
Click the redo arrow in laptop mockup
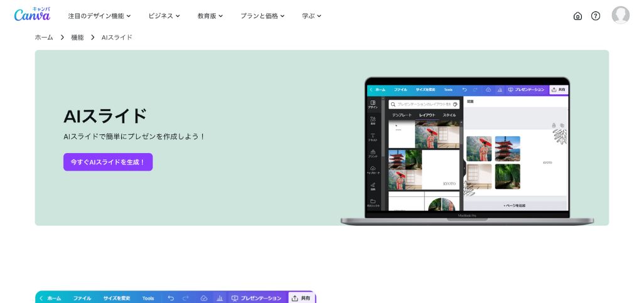(475, 90)
